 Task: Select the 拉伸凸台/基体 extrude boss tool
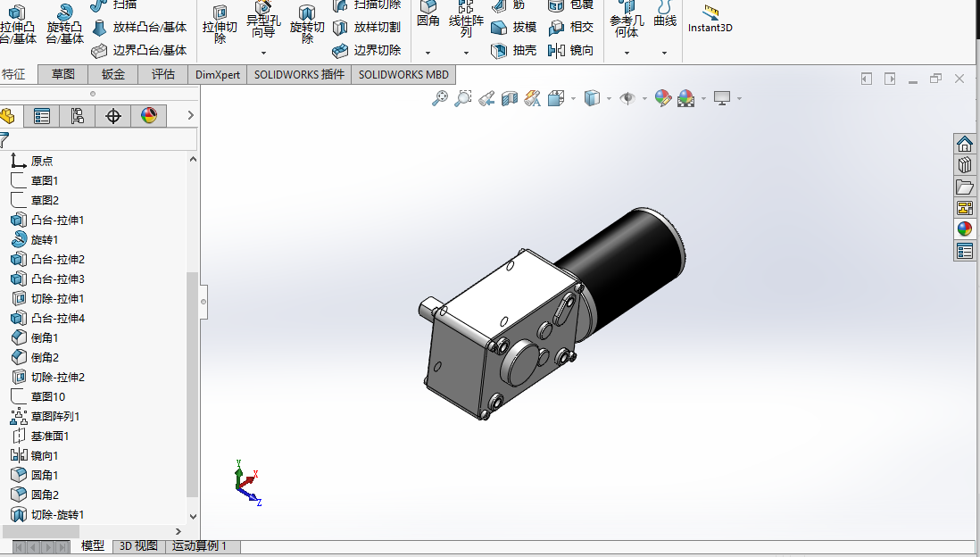(x=18, y=24)
